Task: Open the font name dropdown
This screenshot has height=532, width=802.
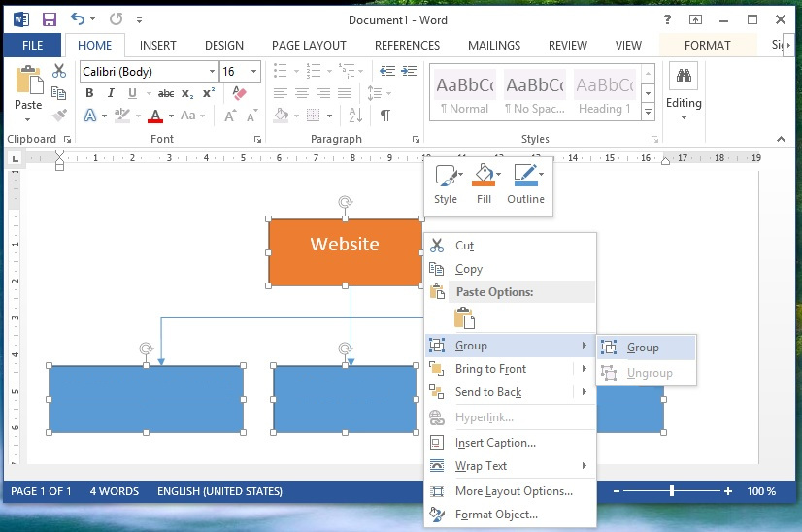Action: [212, 71]
